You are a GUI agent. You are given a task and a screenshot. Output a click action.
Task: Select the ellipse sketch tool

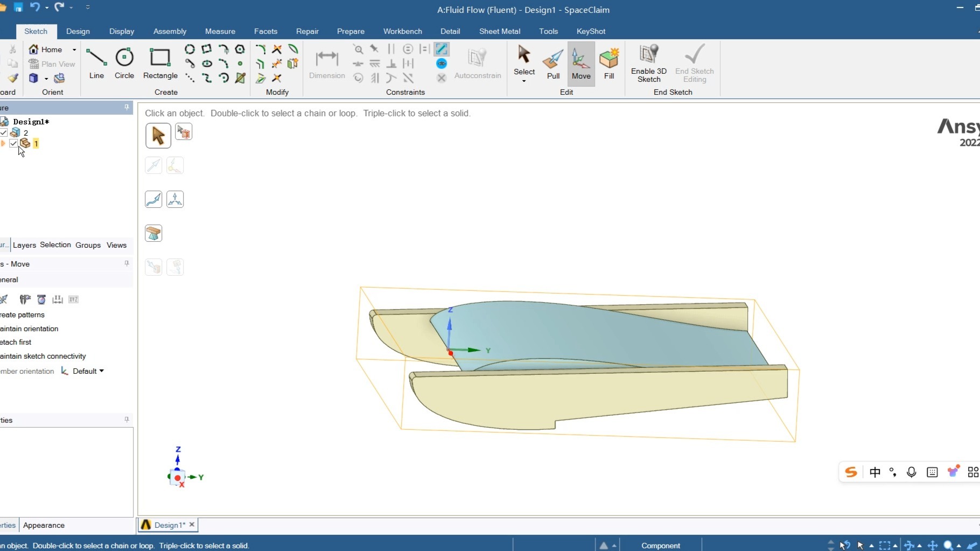(207, 64)
